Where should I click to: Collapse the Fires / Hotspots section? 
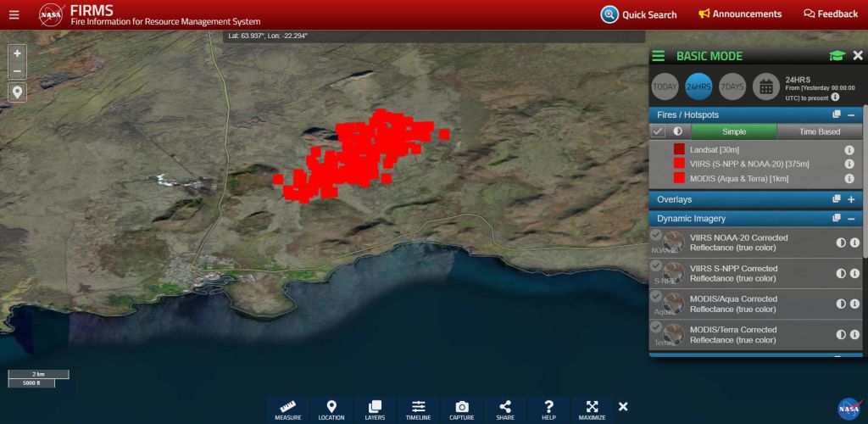pos(851,114)
